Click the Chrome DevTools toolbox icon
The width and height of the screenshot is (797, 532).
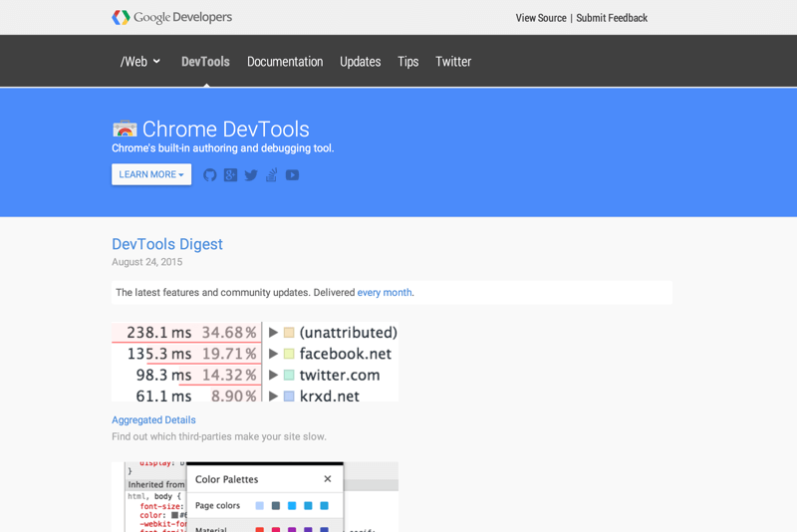click(125, 129)
